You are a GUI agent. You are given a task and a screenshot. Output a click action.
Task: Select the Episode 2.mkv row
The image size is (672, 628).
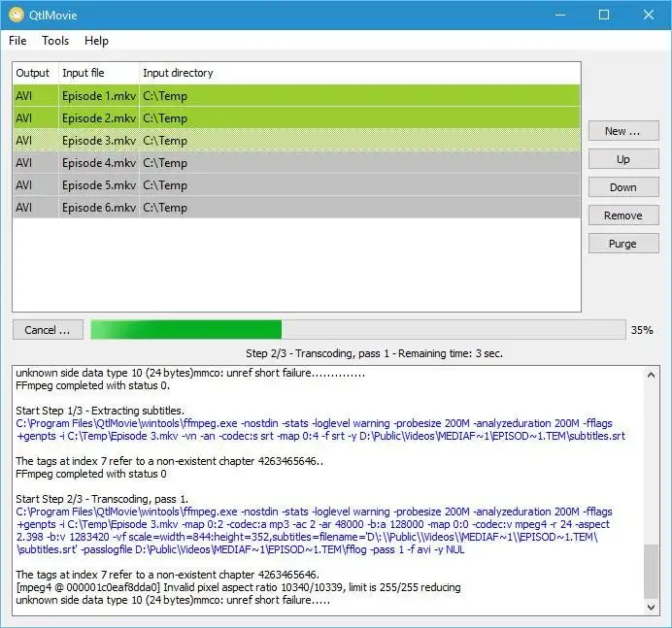click(296, 118)
